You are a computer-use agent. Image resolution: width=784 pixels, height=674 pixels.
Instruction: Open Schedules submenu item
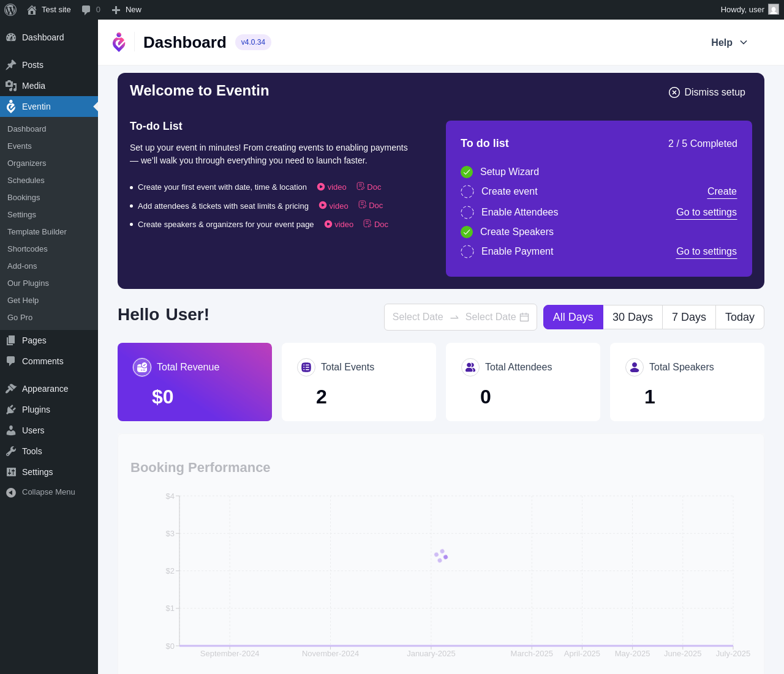[26, 181]
